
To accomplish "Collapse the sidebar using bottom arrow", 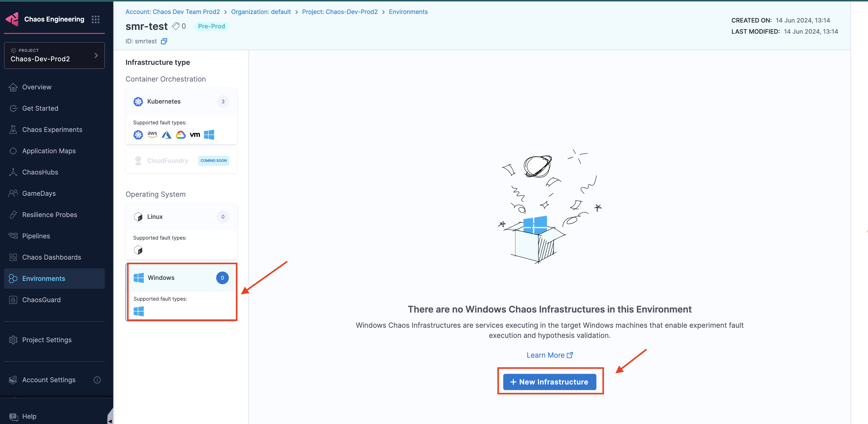I will click(x=110, y=420).
